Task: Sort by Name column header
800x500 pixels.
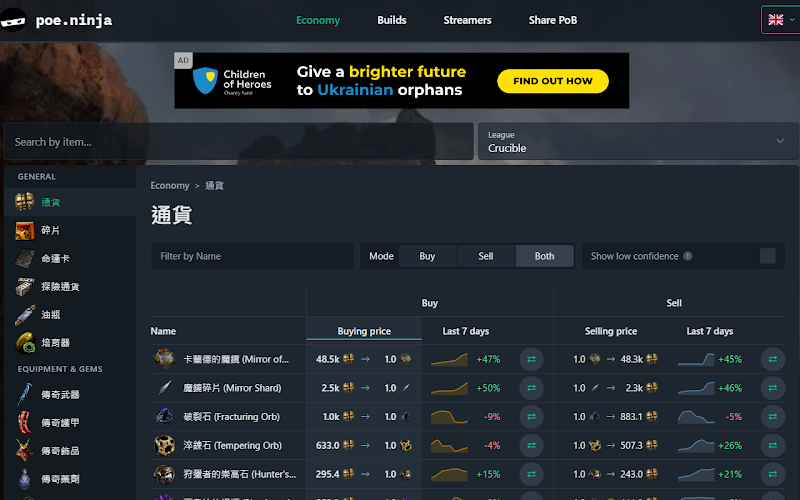Action: pyautogui.click(x=163, y=331)
